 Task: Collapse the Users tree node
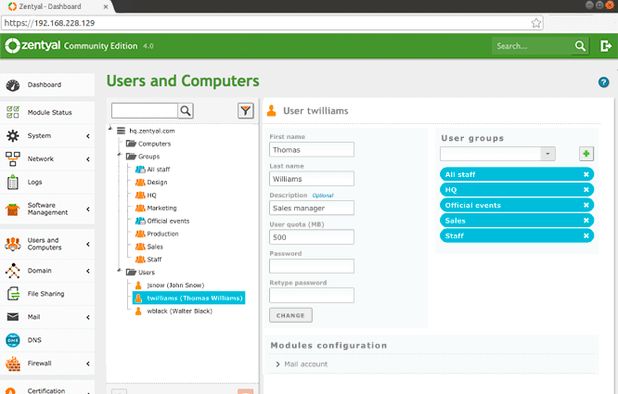[x=119, y=270]
